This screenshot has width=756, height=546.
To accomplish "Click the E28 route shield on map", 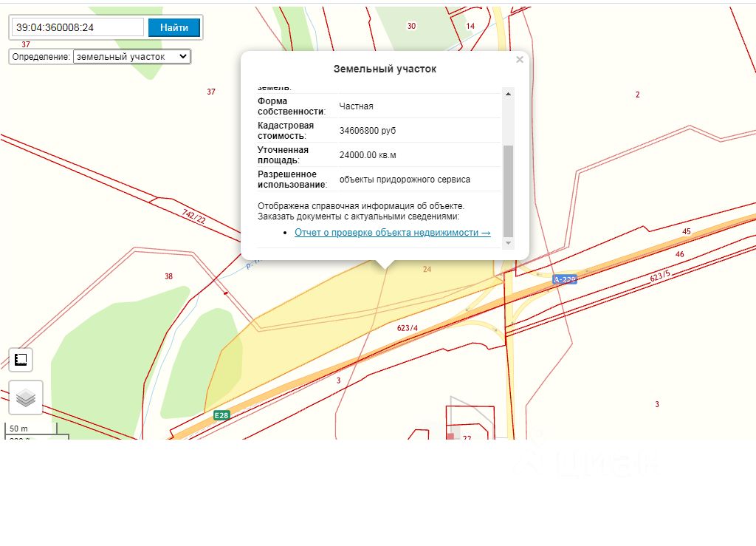I will point(221,415).
